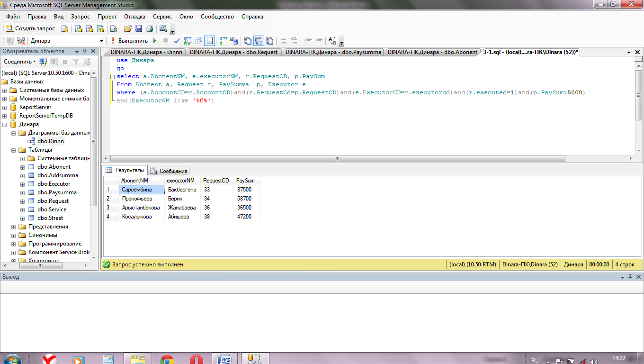Increase indent of selected lines

tap(319, 41)
